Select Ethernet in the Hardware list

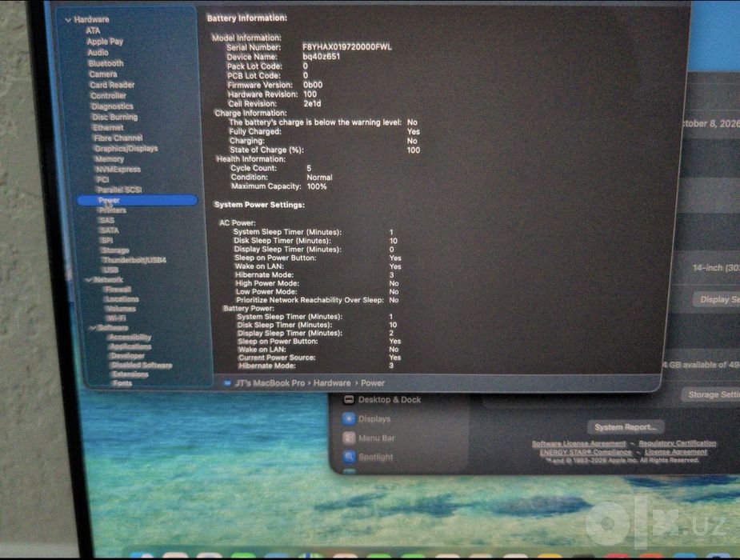(109, 127)
